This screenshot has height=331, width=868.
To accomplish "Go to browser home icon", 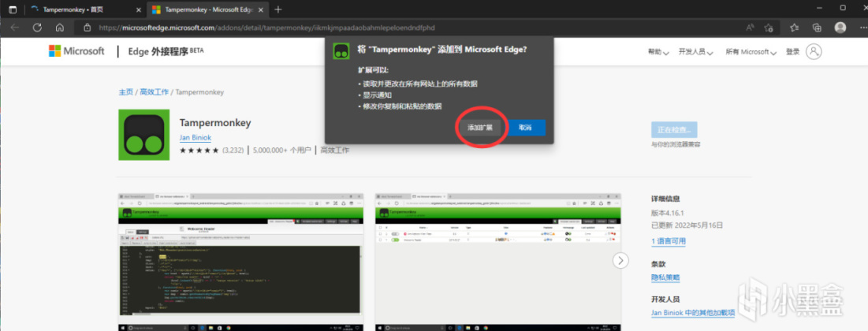I will tap(60, 27).
